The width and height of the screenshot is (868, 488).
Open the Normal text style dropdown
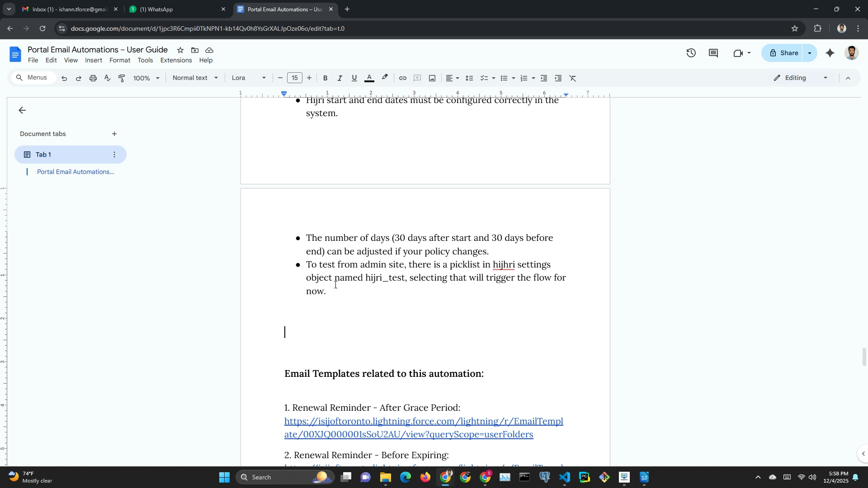tap(195, 78)
